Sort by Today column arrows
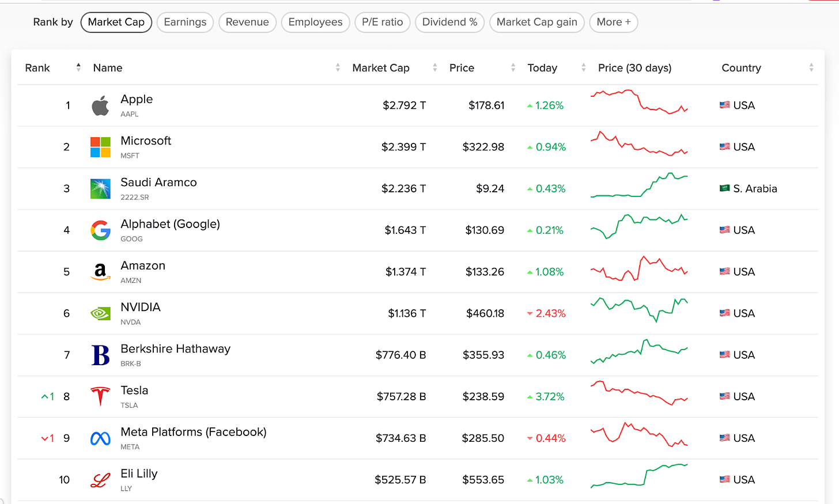The width and height of the screenshot is (839, 504). point(583,67)
